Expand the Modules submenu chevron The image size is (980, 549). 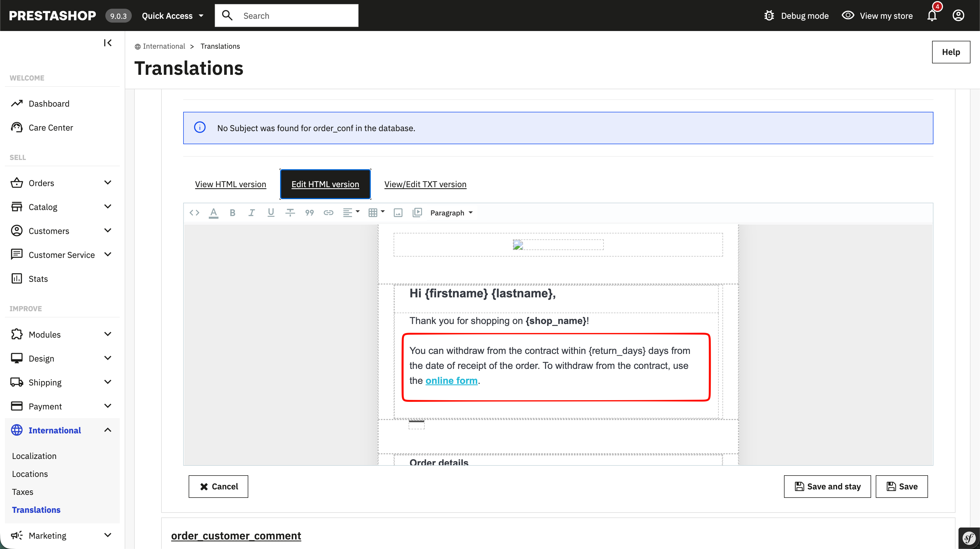click(108, 334)
